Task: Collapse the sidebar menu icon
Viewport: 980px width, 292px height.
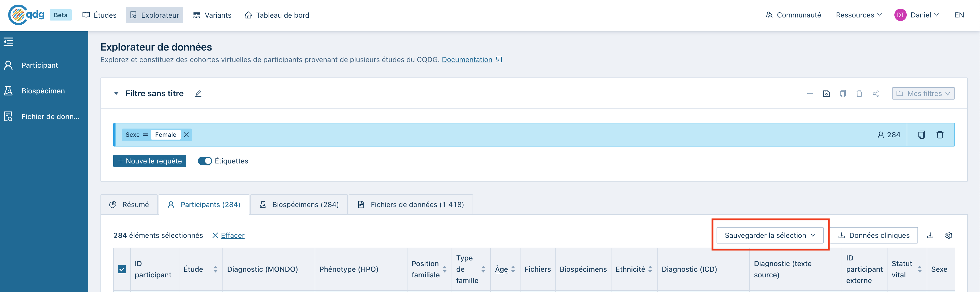Action: [8, 42]
